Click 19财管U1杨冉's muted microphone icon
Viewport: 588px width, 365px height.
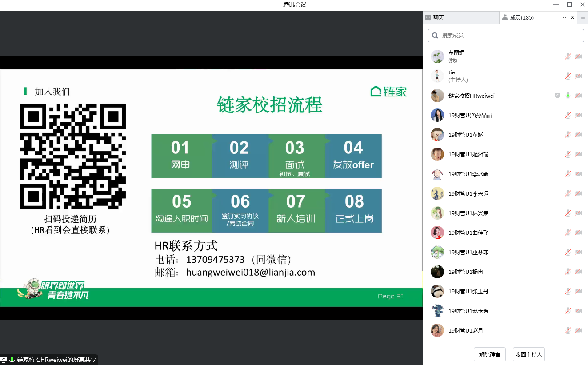pos(568,272)
